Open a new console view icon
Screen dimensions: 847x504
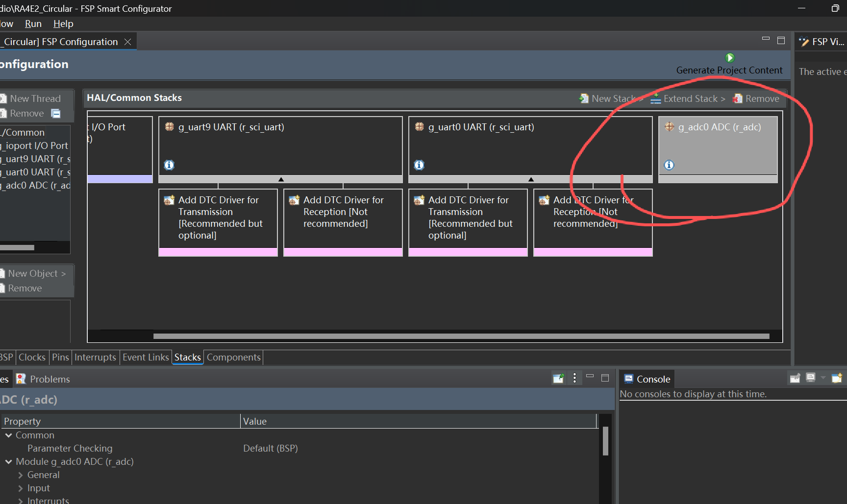837,378
